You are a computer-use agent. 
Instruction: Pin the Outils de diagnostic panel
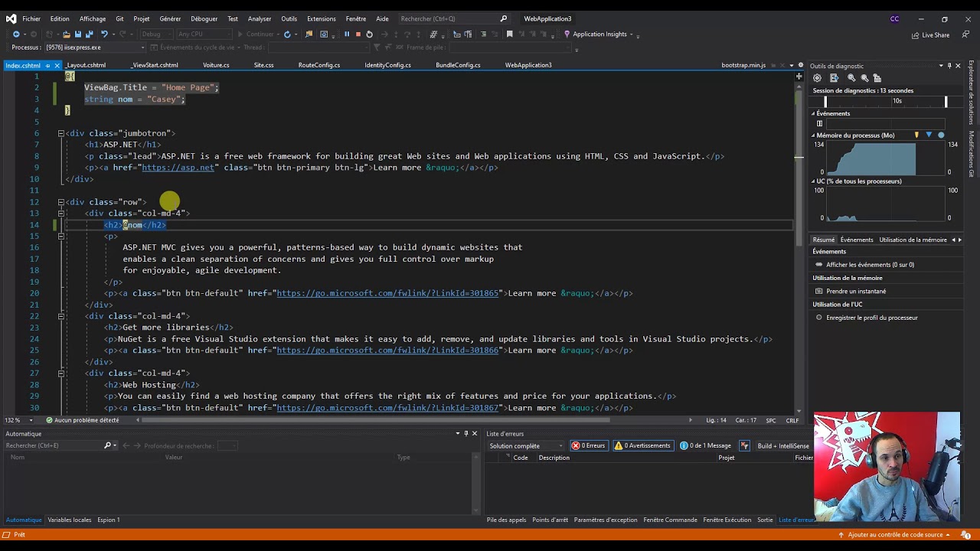(x=949, y=66)
